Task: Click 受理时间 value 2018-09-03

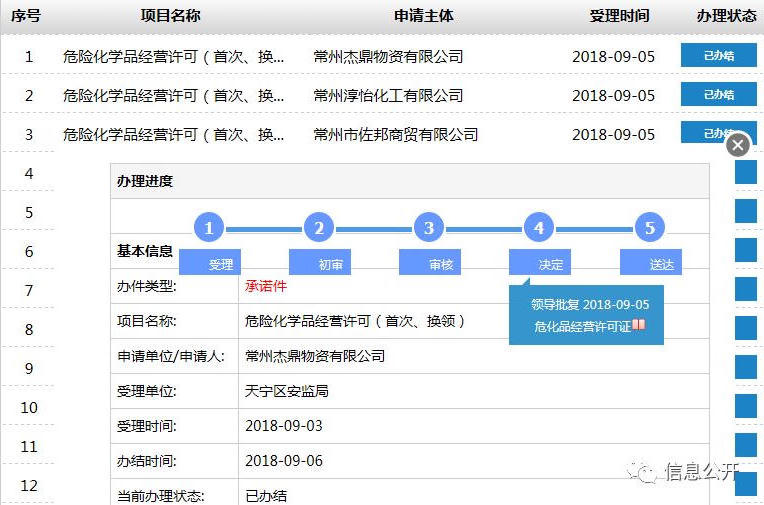Action: tap(284, 426)
